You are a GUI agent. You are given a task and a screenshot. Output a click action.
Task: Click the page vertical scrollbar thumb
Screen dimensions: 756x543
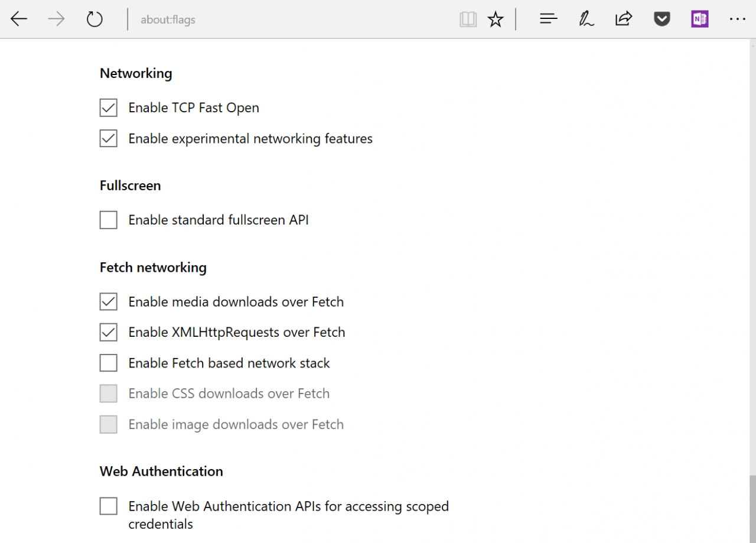pos(752,509)
